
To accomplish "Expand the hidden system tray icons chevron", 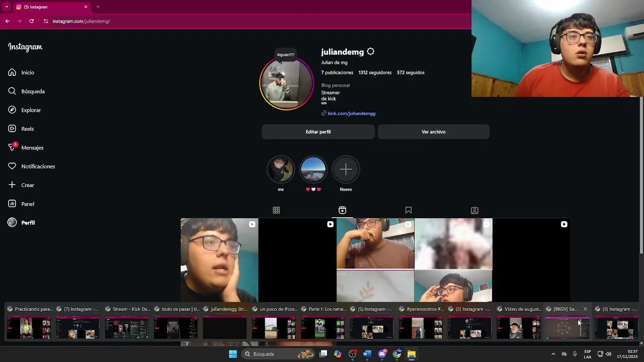I will (x=553, y=354).
